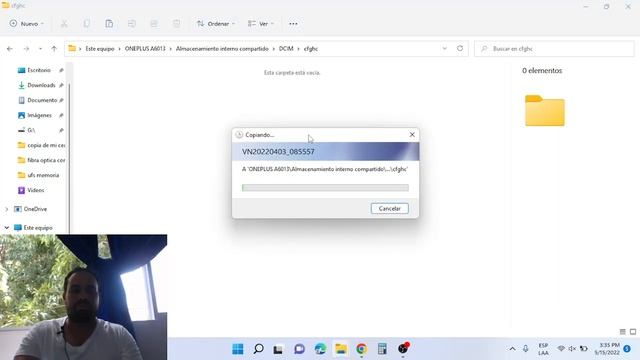Screen dimensions: 640x360
Task: Go up one folder level
Action: click(x=54, y=49)
